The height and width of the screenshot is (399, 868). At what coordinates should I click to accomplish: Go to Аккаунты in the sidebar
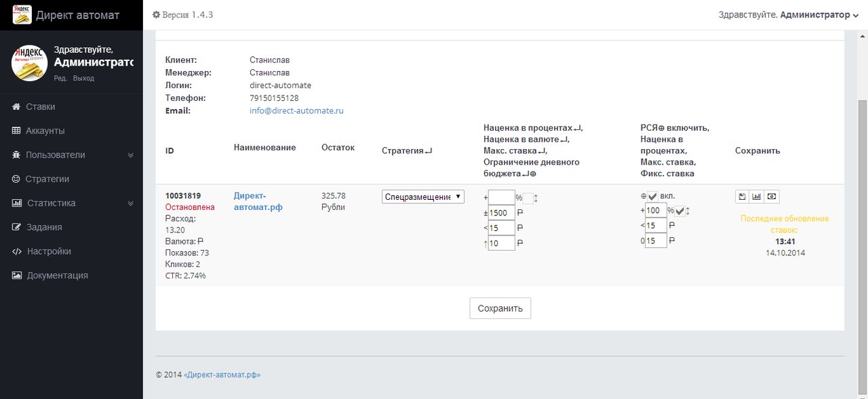(x=45, y=131)
